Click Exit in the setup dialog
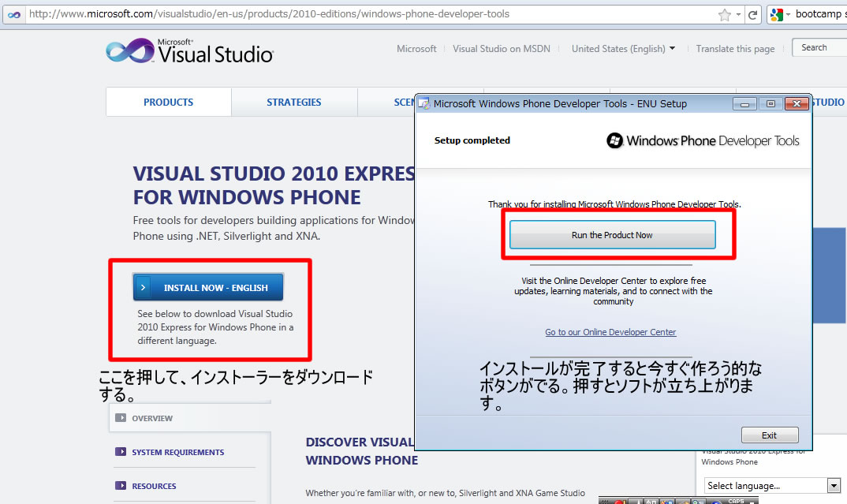 (770, 435)
